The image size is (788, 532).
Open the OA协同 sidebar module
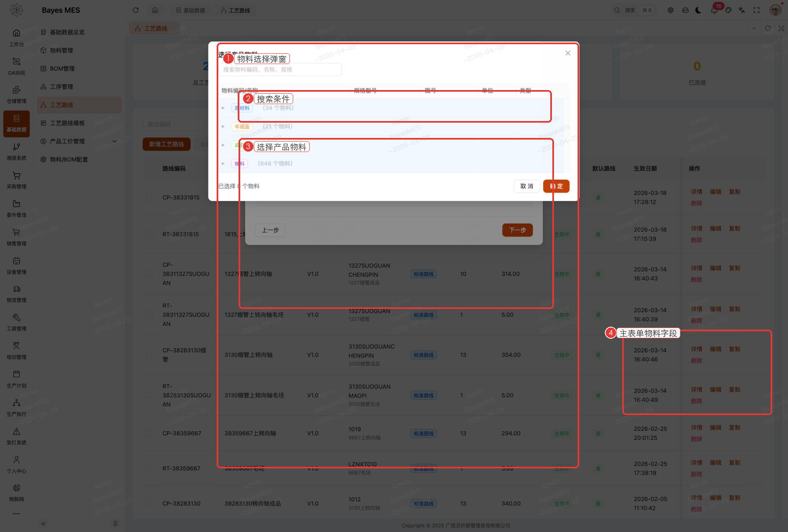17,66
